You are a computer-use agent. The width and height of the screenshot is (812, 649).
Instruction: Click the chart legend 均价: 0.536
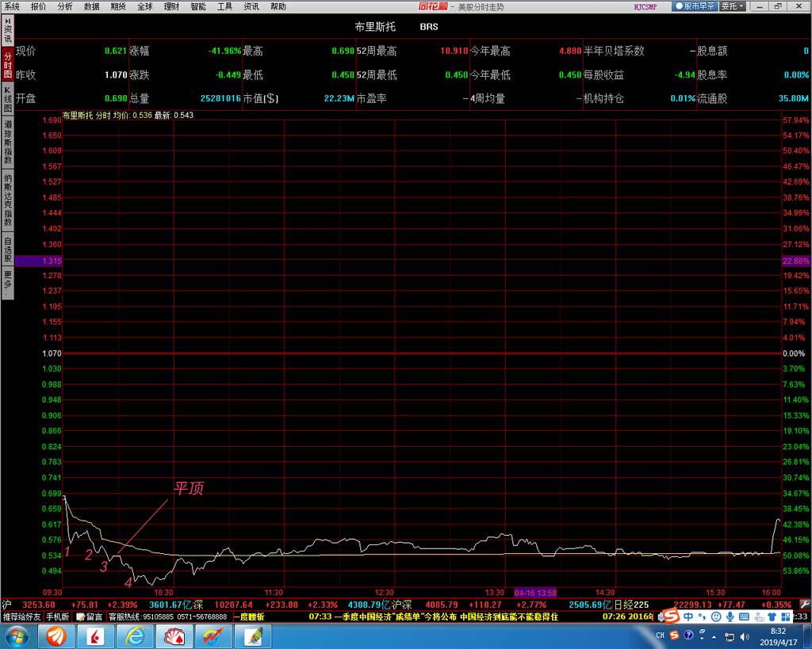[x=132, y=115]
